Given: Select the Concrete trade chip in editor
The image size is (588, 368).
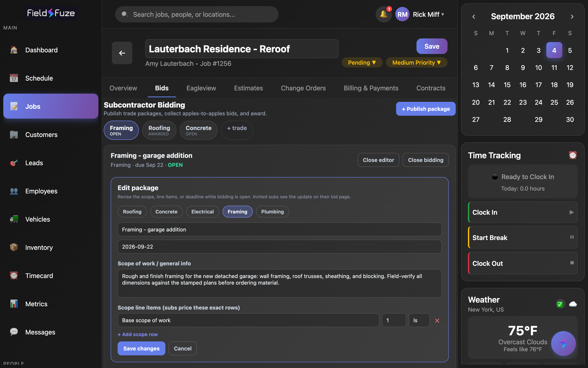Looking at the screenshot, I should [x=166, y=212].
